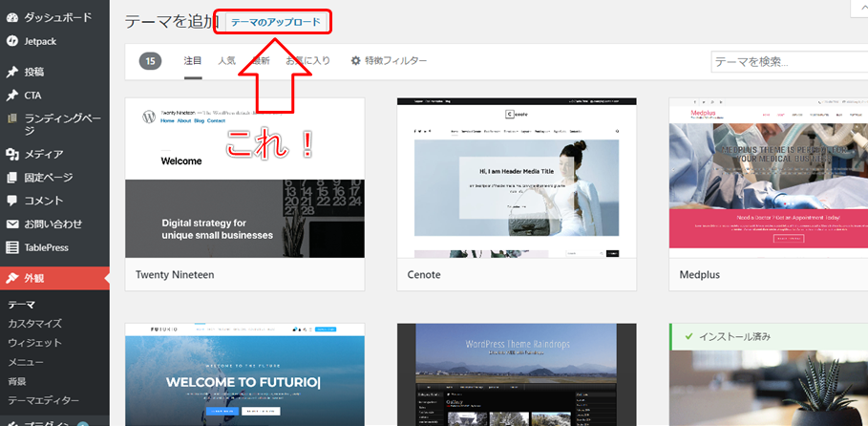Click the Cenote theme preview thumbnail
The width and height of the screenshot is (868, 426).
(517, 178)
